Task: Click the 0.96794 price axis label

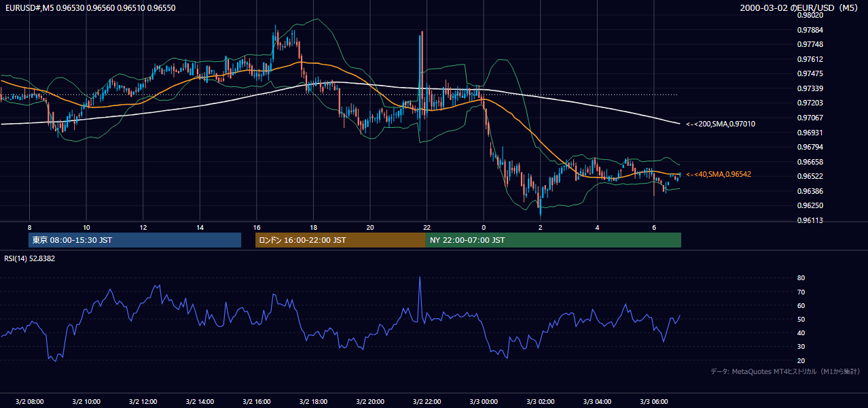Action: click(810, 147)
